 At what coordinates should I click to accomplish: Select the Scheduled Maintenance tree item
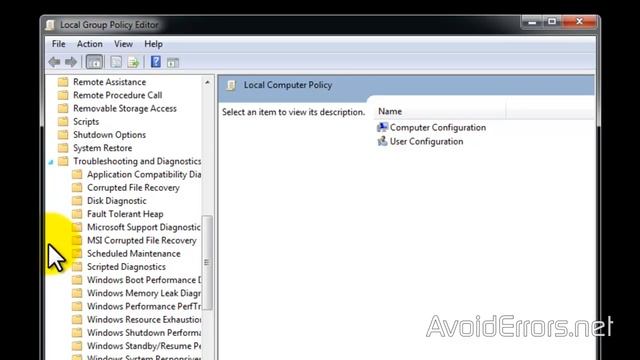(x=133, y=253)
